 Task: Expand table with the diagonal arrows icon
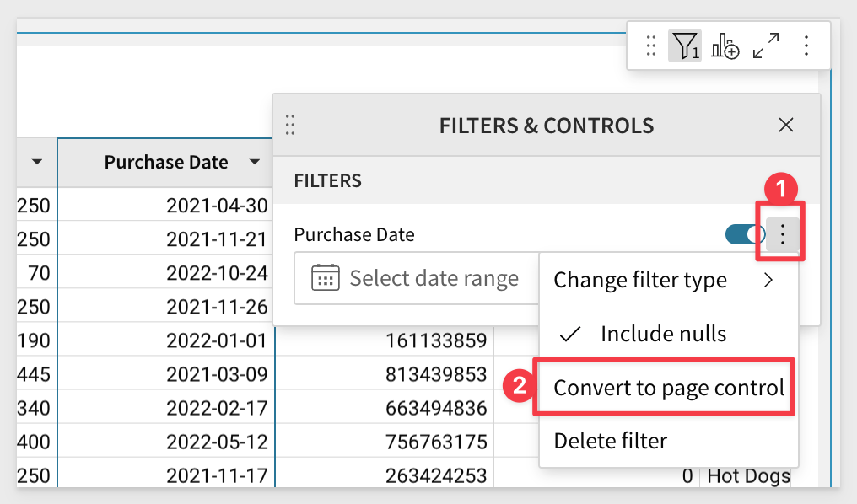coord(766,46)
